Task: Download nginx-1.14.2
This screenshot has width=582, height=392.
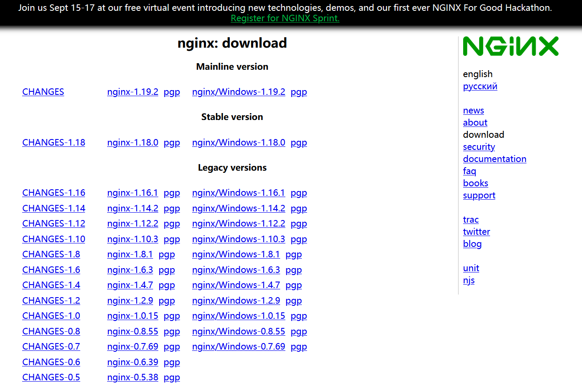Action: (133, 208)
